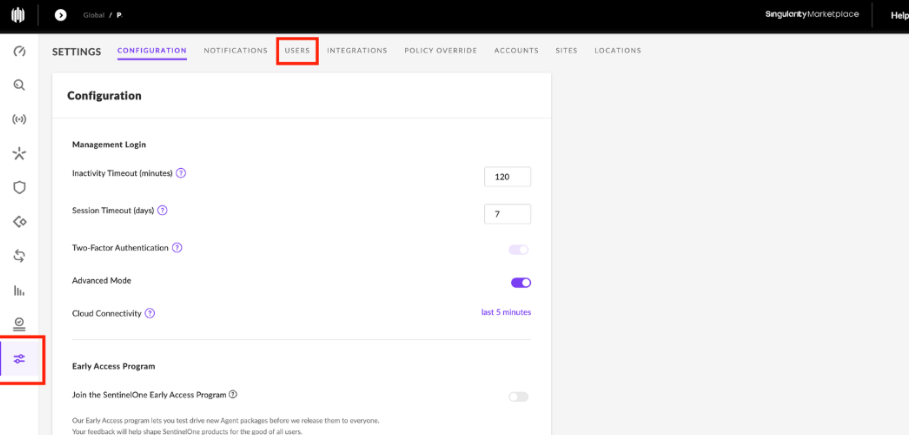
Task: Click the Configuration panel title
Action: pos(104,96)
